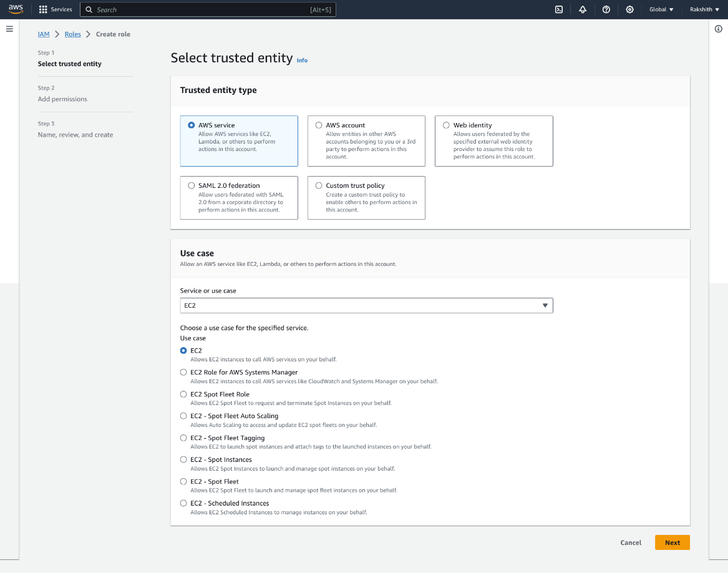728x573 pixels.
Task: Click the search magnifier icon
Action: click(x=89, y=9)
